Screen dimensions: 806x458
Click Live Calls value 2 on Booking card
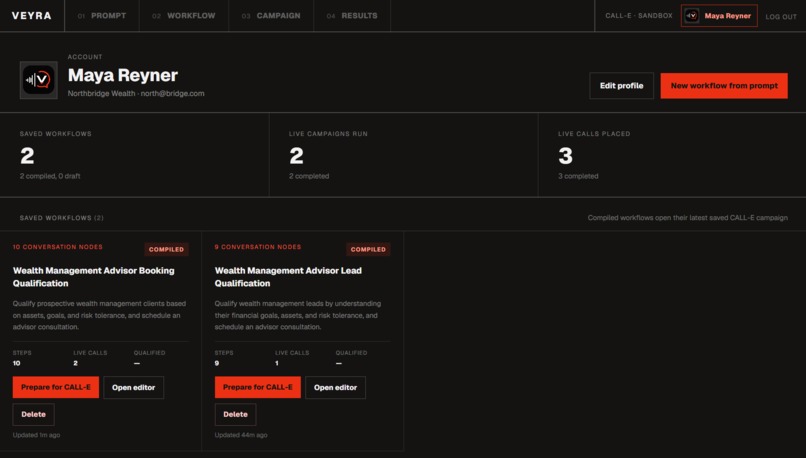(76, 363)
